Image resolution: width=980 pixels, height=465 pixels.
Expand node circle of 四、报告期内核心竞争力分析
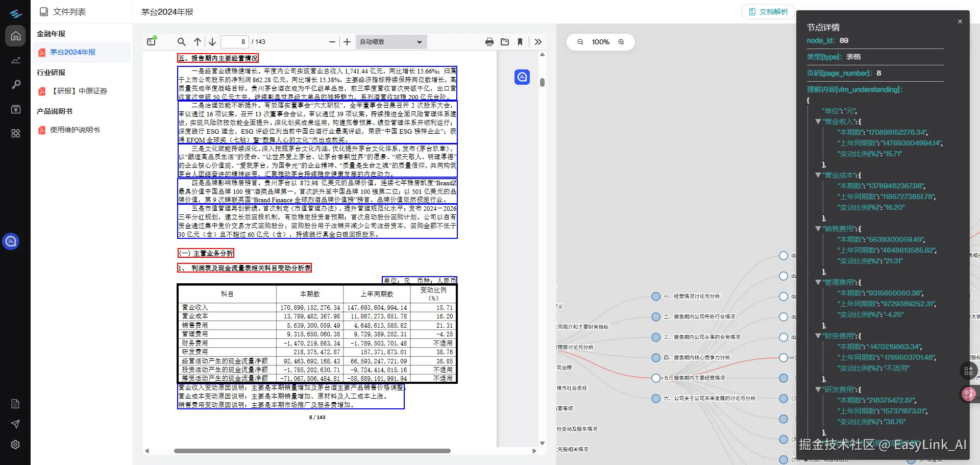click(x=656, y=358)
